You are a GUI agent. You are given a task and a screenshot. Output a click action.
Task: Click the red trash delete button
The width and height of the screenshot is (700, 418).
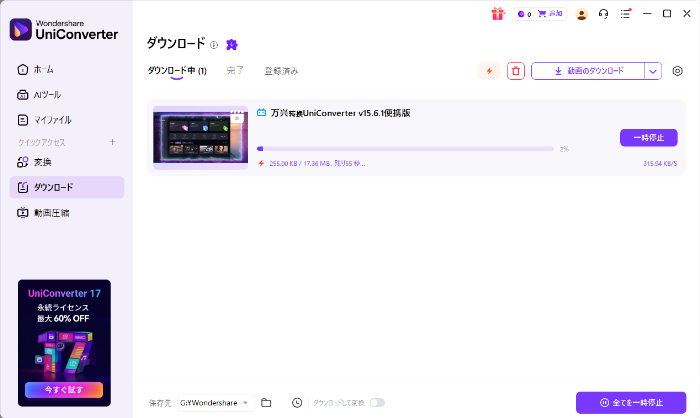pos(516,71)
